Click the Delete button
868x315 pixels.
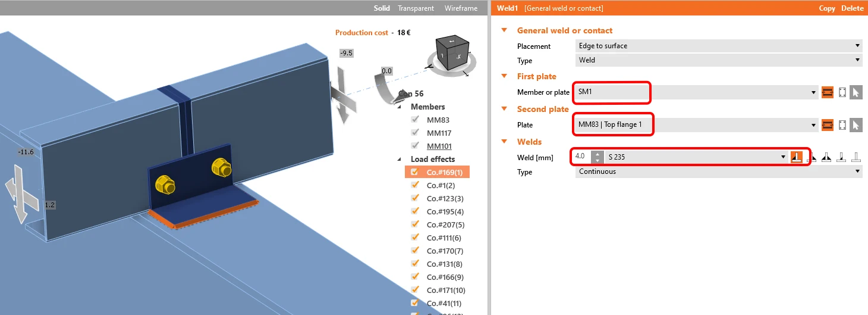852,8
